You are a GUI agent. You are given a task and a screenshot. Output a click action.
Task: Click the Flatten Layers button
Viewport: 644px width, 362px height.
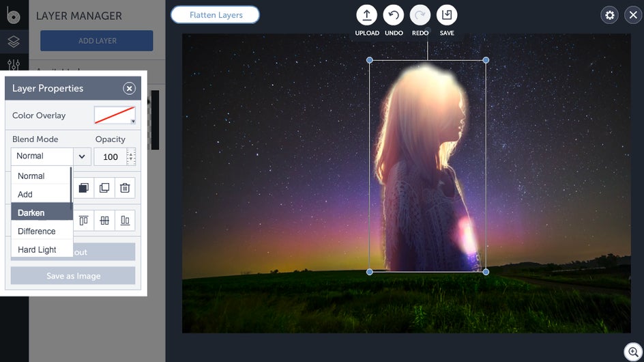click(215, 15)
